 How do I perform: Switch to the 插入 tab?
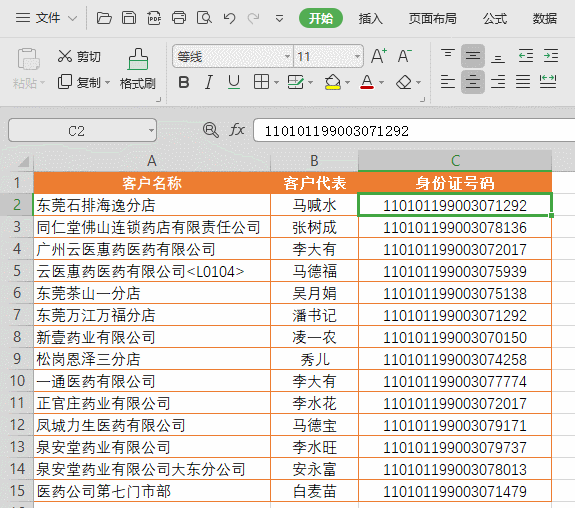coord(370,18)
